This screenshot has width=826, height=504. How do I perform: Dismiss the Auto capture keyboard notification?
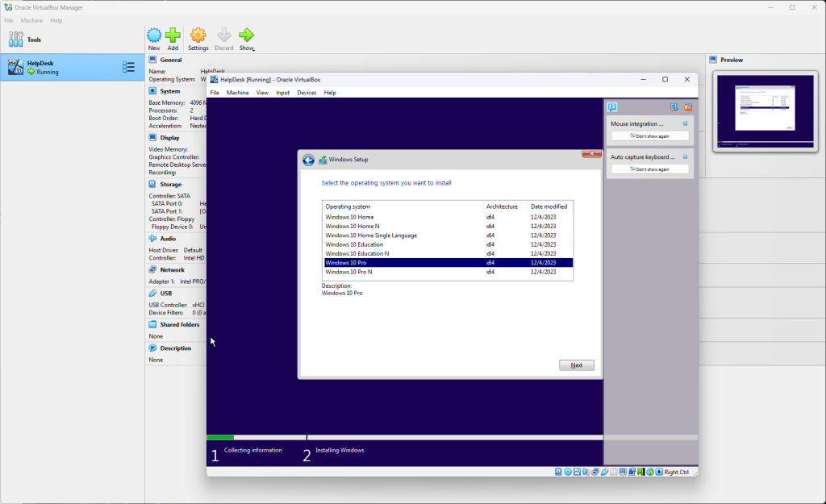[686, 157]
